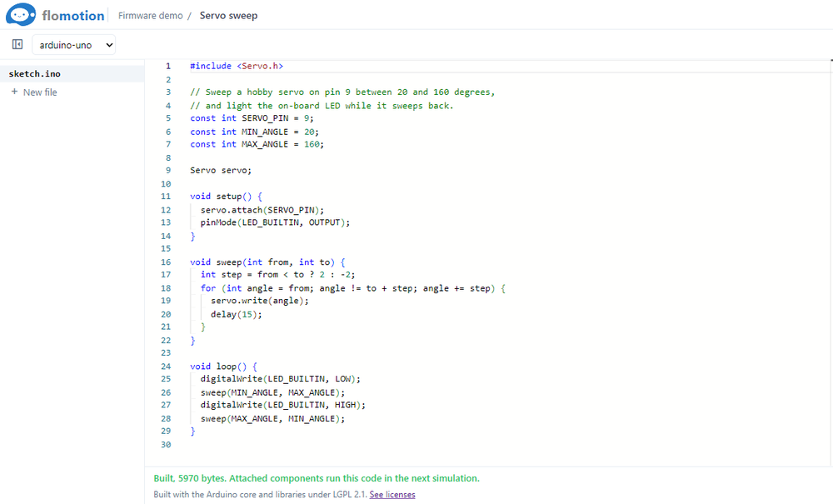This screenshot has width=833, height=504.
Task: Click 'digitalWrite(LED_BUILTIN, HIGH);' line
Action: coord(283,404)
